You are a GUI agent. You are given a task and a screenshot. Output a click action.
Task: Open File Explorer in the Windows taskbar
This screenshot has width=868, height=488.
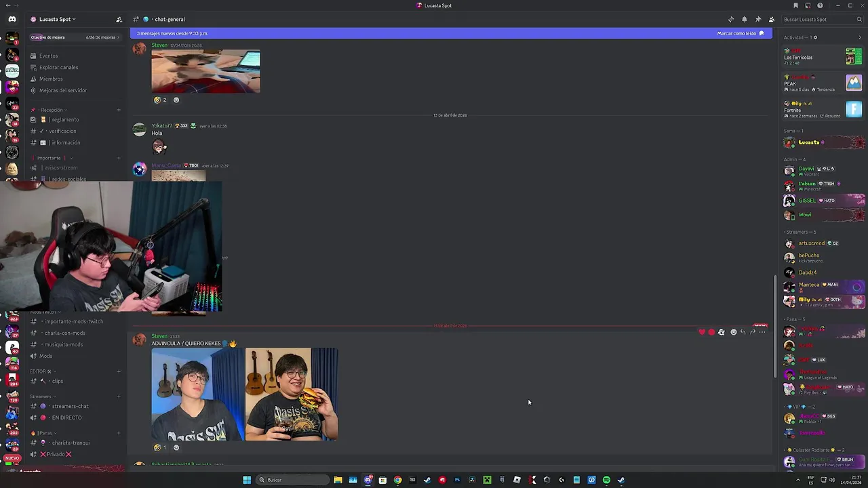tap(338, 480)
